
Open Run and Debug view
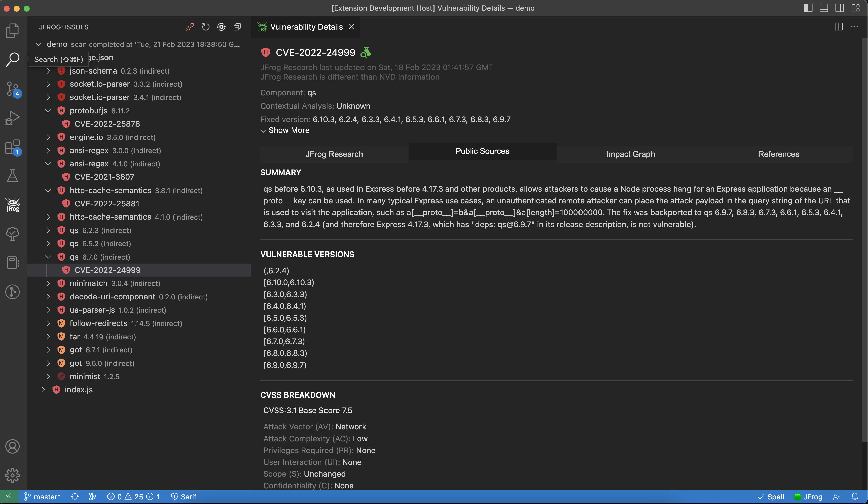pos(13,118)
